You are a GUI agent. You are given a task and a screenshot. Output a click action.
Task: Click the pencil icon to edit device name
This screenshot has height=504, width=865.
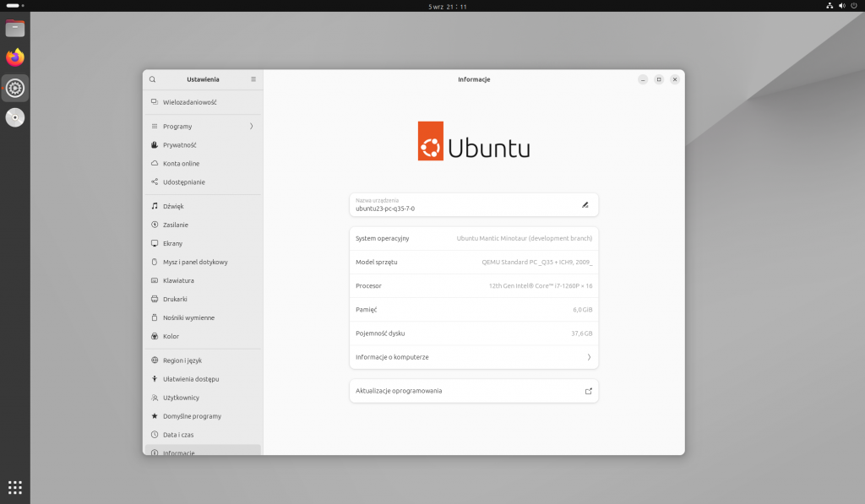click(586, 204)
